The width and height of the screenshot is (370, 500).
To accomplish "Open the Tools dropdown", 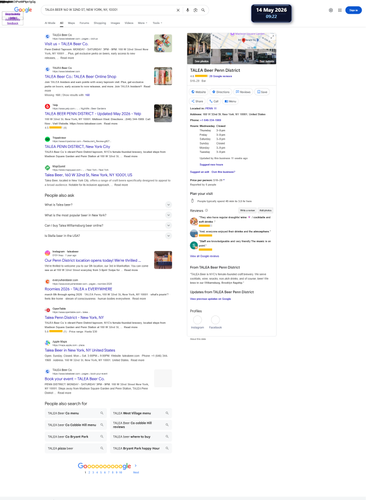I will (157, 23).
